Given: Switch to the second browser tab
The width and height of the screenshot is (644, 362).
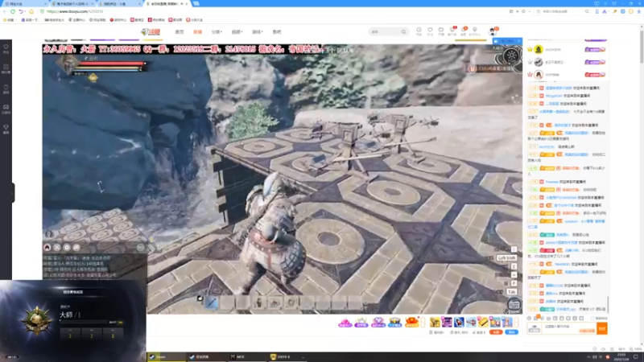Looking at the screenshot, I should click(x=72, y=3).
